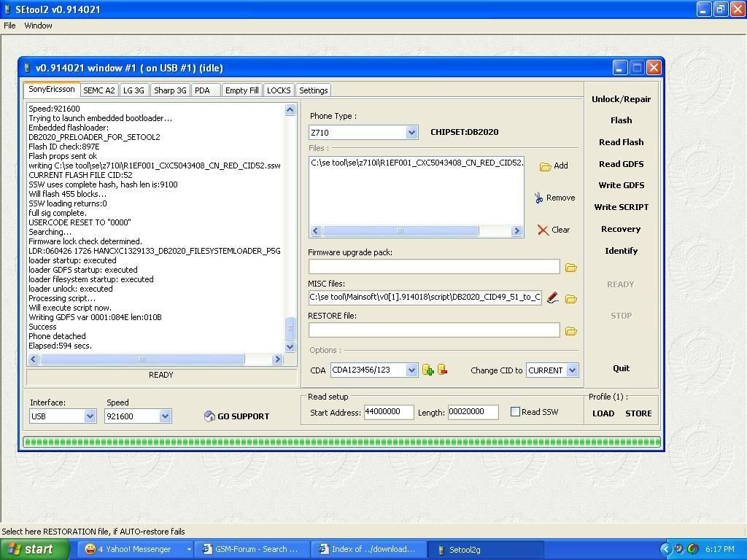
Task: Click the MISC files path field
Action: coord(425,297)
